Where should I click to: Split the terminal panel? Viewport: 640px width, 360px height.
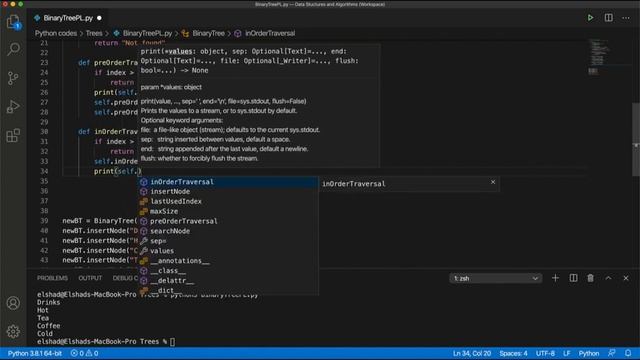[x=573, y=278]
